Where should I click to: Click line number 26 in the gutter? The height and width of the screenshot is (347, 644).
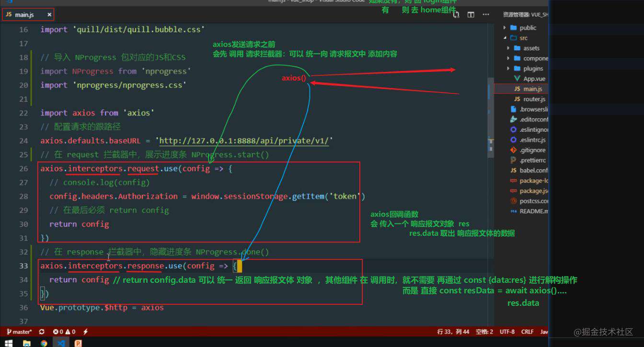click(x=23, y=169)
